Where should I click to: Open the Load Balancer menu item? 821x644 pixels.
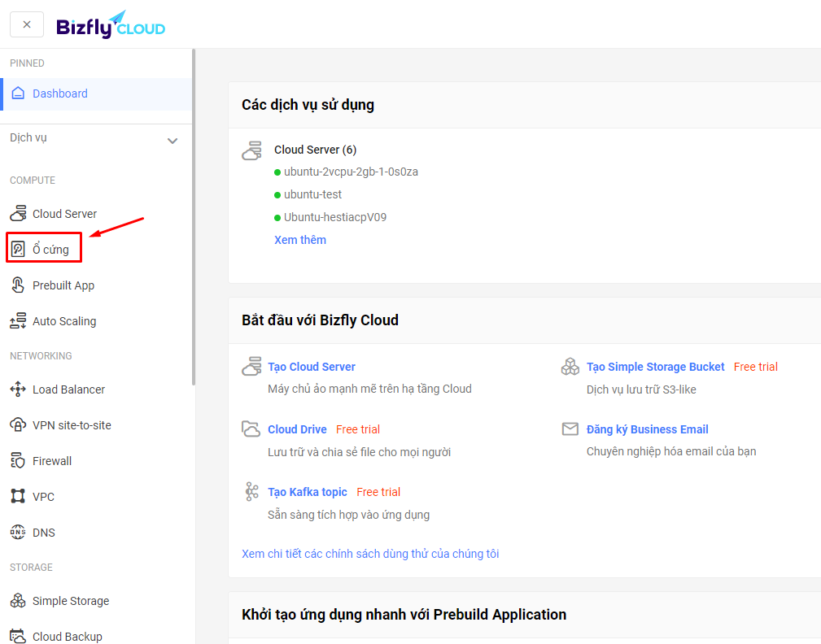[68, 389]
